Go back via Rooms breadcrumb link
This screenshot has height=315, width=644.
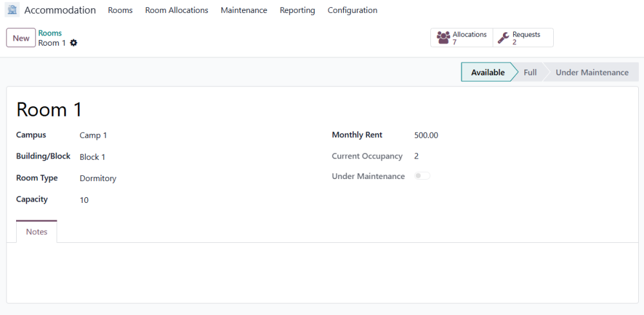click(50, 33)
